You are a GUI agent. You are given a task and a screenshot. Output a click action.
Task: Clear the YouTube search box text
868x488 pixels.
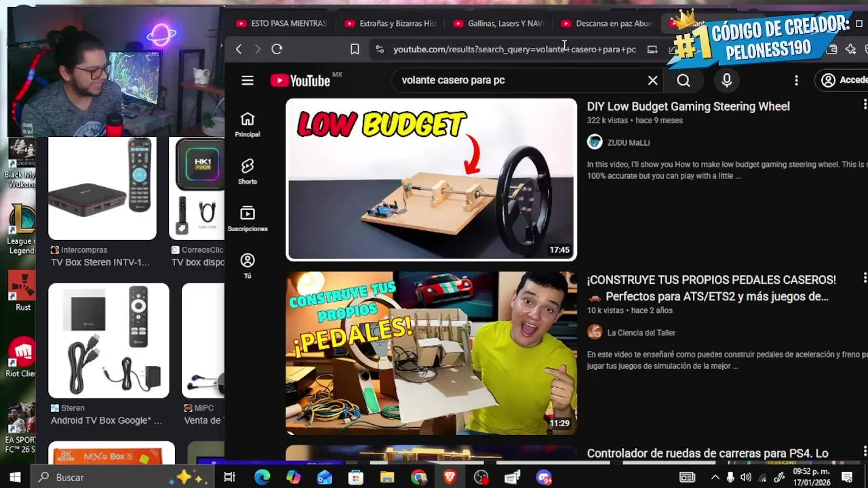652,81
